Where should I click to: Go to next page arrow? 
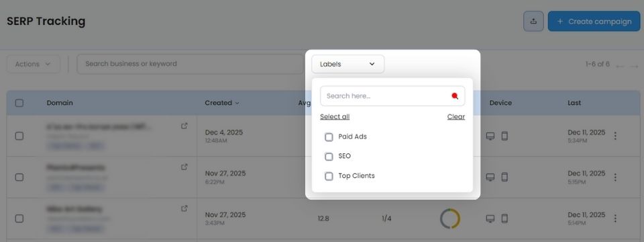tap(635, 66)
